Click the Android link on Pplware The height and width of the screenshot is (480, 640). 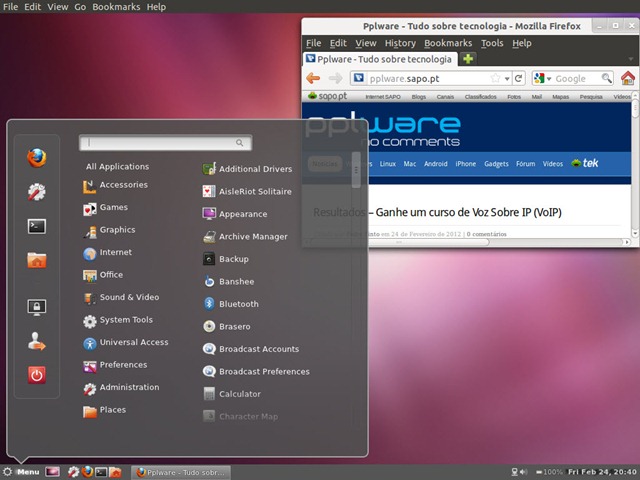436,164
